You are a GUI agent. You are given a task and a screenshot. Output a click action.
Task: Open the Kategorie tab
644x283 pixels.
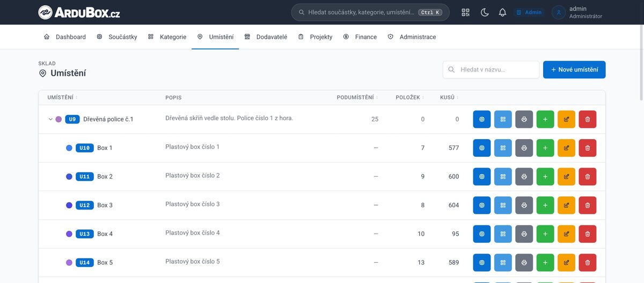pos(167,37)
